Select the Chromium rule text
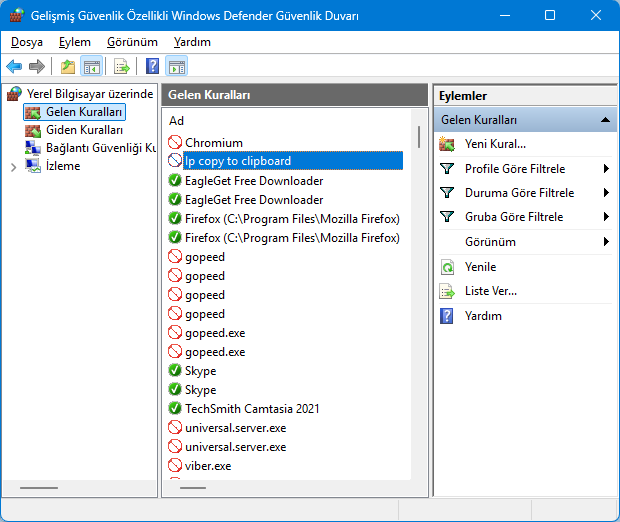The width and height of the screenshot is (620, 522). [x=214, y=143]
